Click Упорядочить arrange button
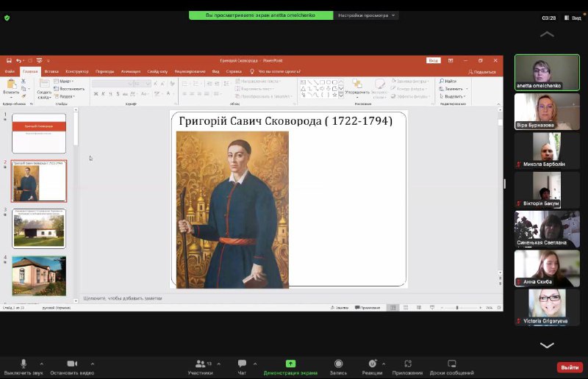The image size is (588, 379). coord(357,88)
